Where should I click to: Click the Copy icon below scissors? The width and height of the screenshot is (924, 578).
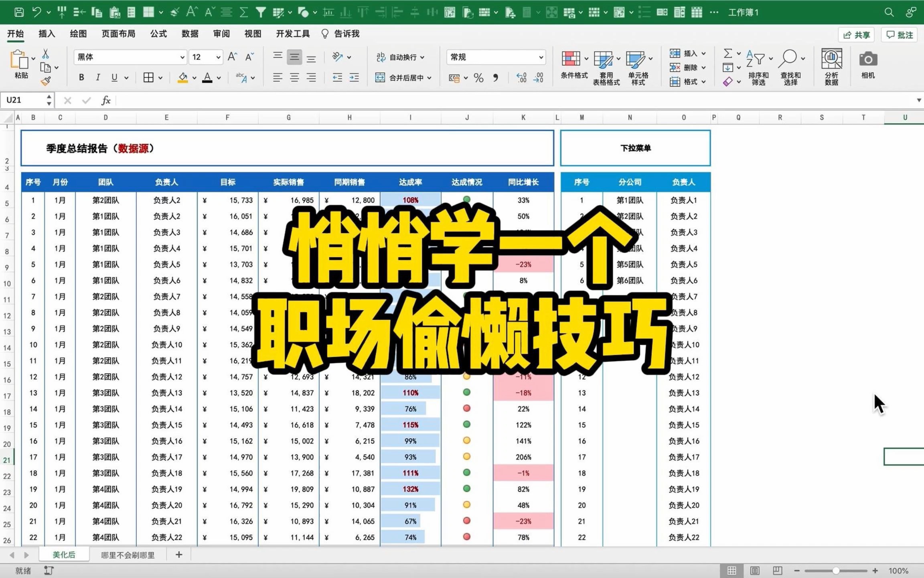pos(45,67)
